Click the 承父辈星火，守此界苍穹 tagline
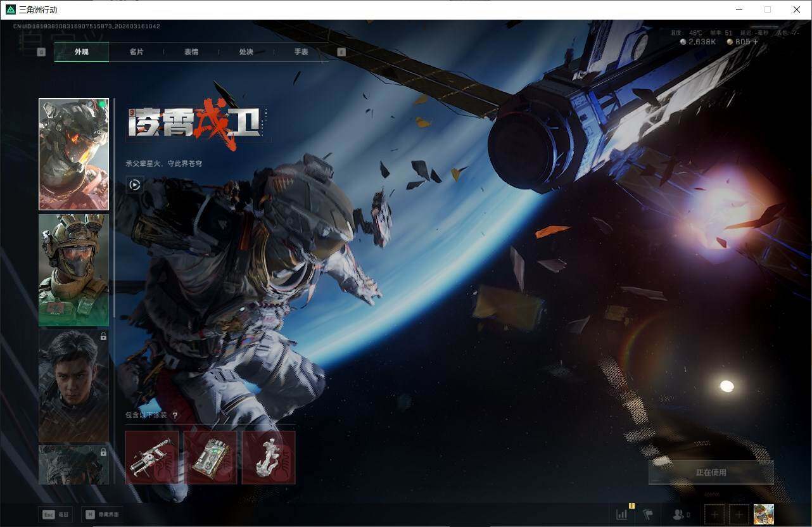Screen dimensions: 812x527 tap(164, 163)
